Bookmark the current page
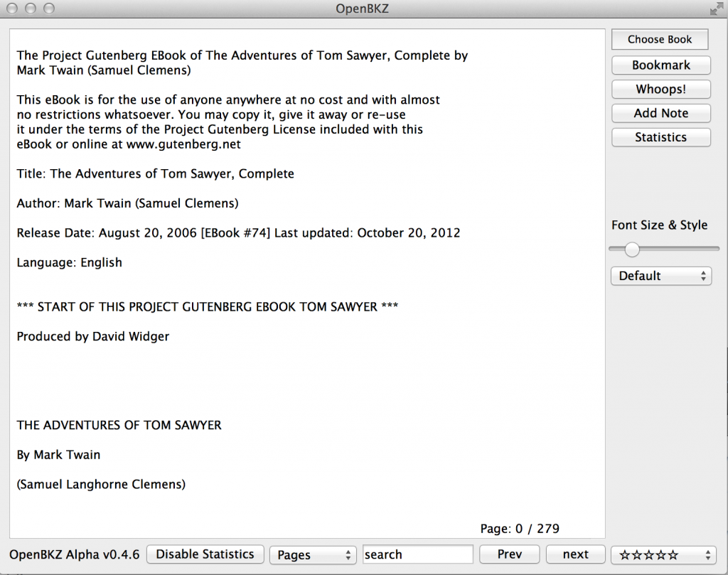Image resolution: width=728 pixels, height=575 pixels. coord(660,65)
